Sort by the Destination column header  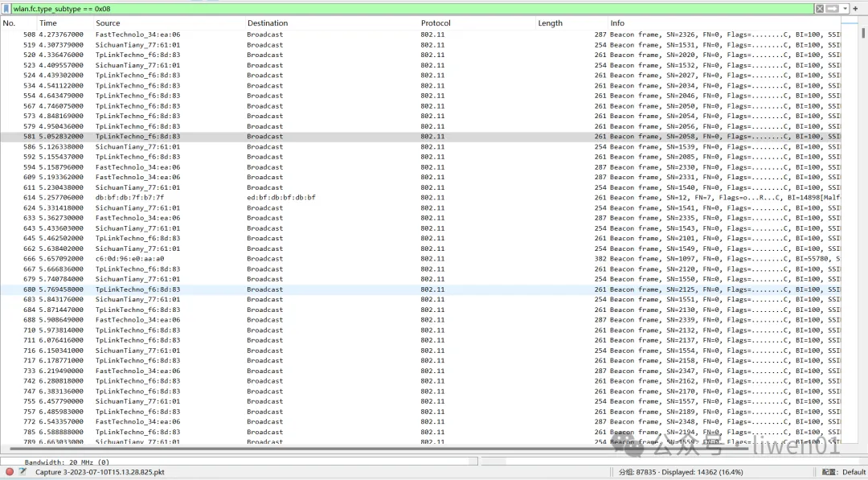pyautogui.click(x=332, y=23)
